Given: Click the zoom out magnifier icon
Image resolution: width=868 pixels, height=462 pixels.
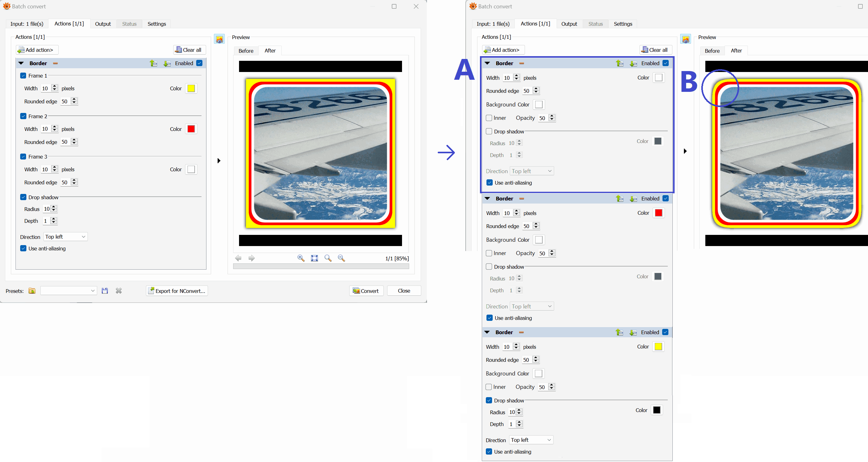Looking at the screenshot, I should [x=341, y=258].
